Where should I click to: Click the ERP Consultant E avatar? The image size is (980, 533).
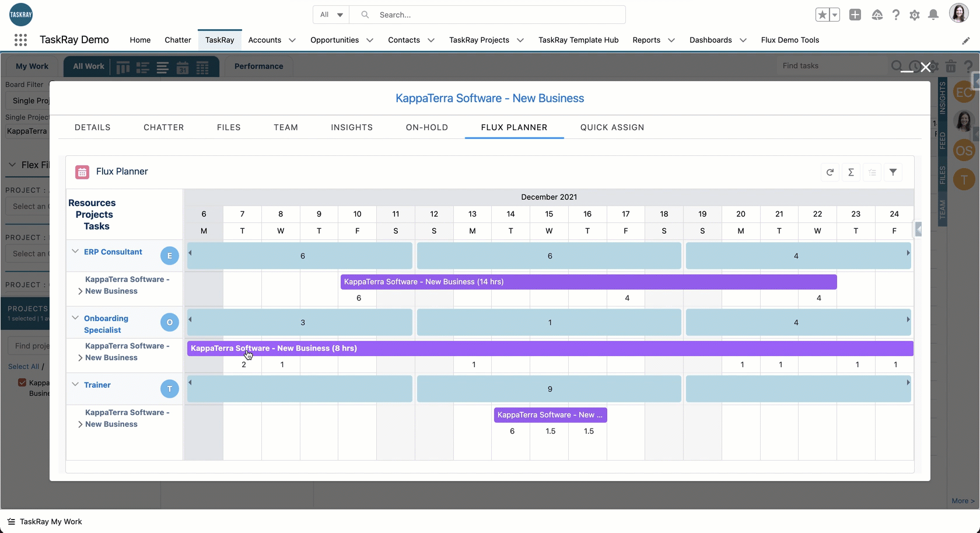coord(170,256)
